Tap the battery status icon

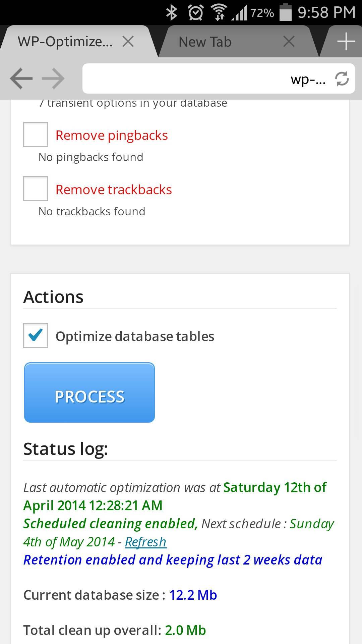coord(285,13)
